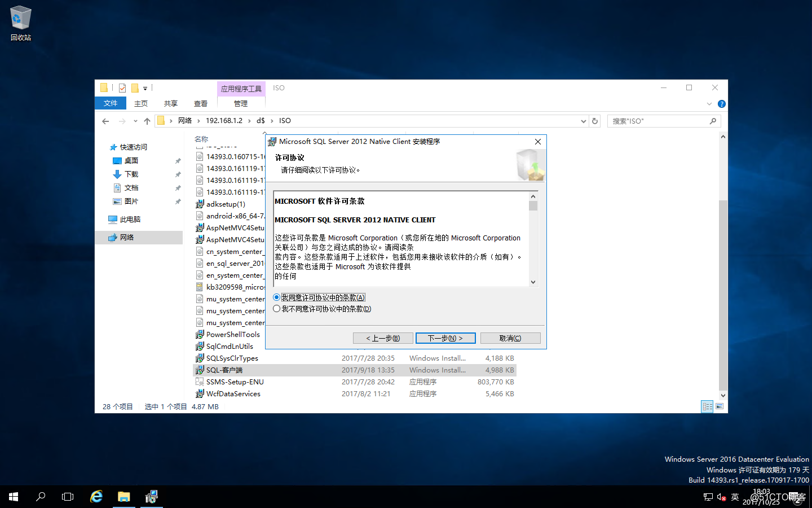Launch Internet Explorer from taskbar

[96, 497]
